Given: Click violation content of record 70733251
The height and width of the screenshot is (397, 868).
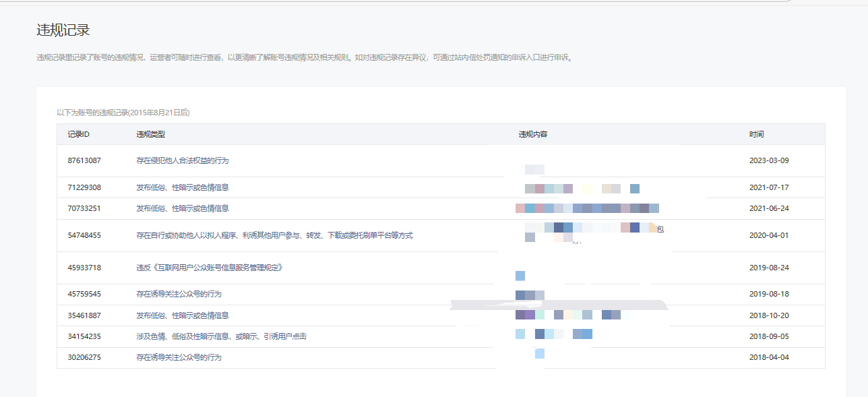Looking at the screenshot, I should coord(586,208).
